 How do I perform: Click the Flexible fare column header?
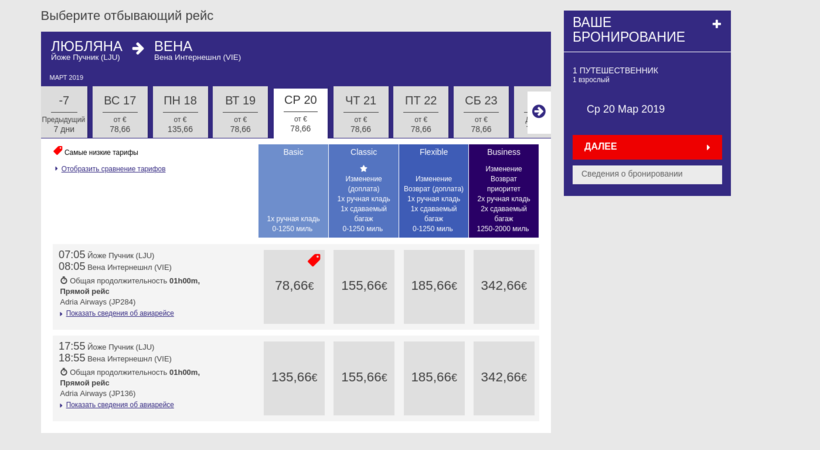coord(433,152)
